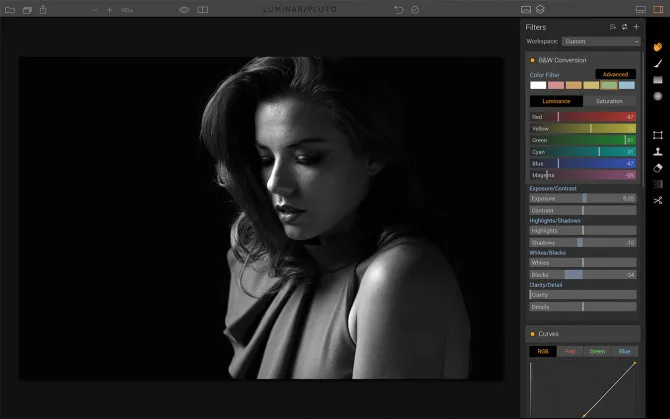670x419 pixels.
Task: Select the Clone Stamp tool
Action: (x=658, y=152)
